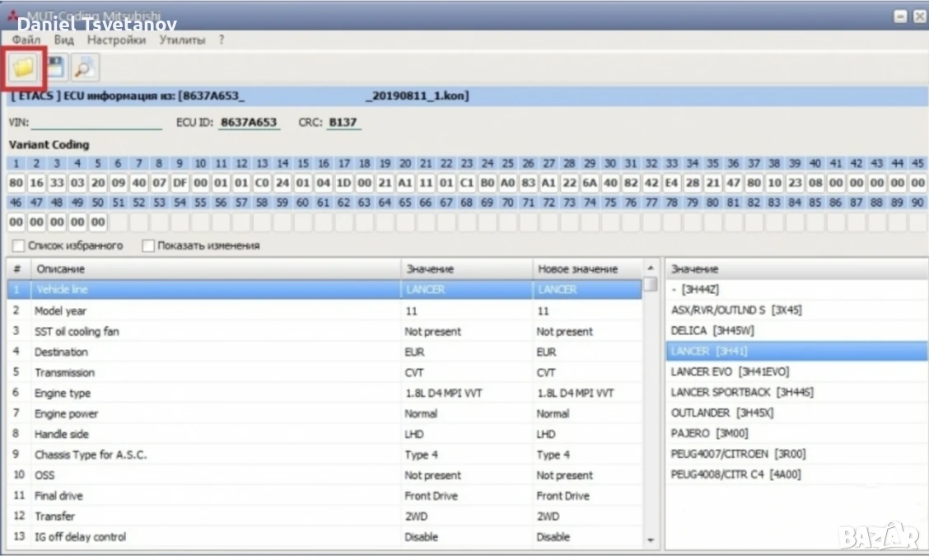
Task: Click new value 1.8L D4 MPI VVT cell
Action: (587, 393)
